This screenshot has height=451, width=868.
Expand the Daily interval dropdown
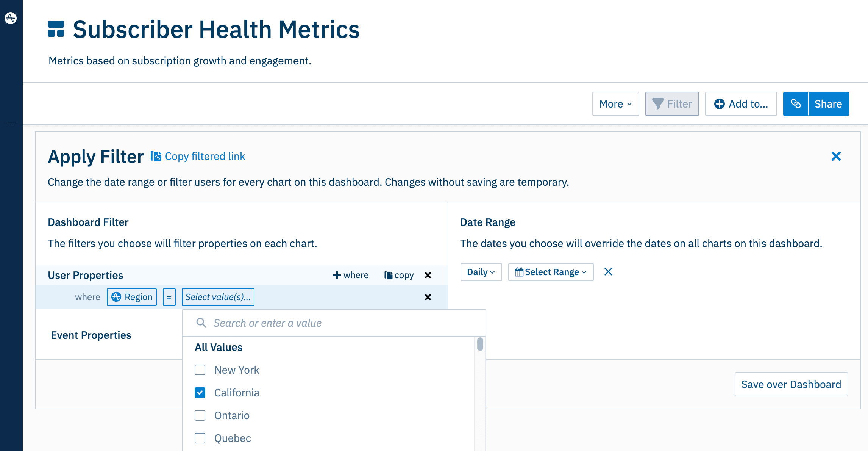coord(481,272)
